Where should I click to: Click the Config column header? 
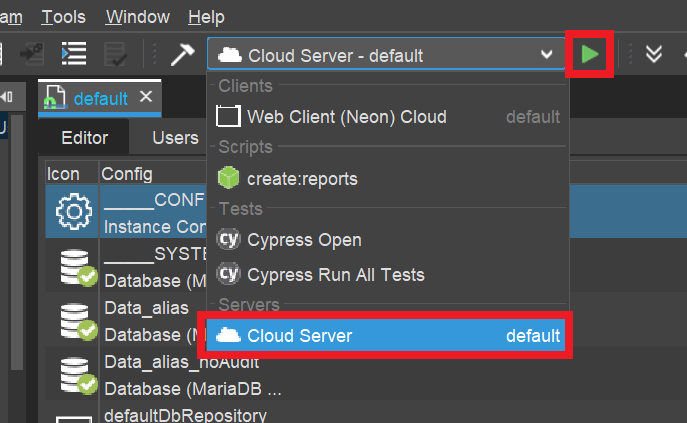coord(121,173)
